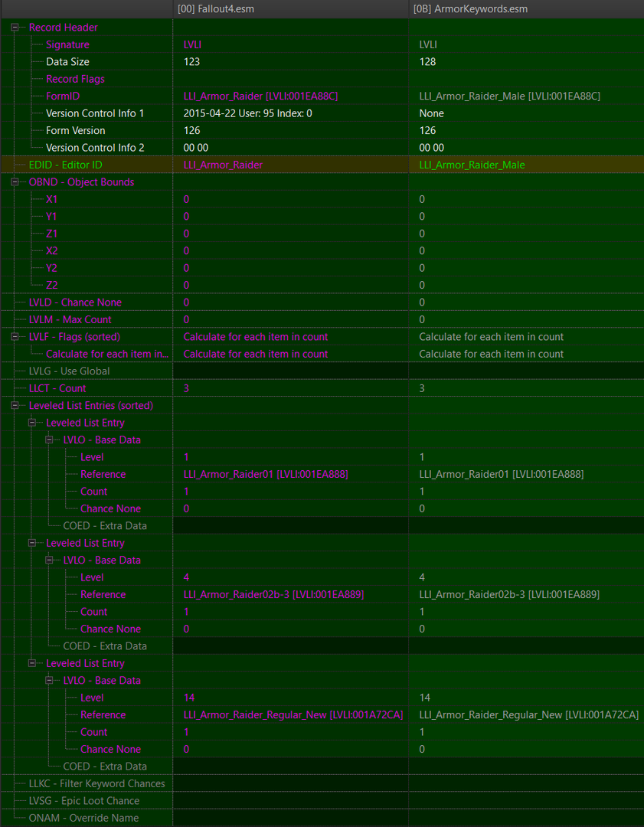
Task: Select the Version Control Info 1 row
Action: [x=322, y=113]
